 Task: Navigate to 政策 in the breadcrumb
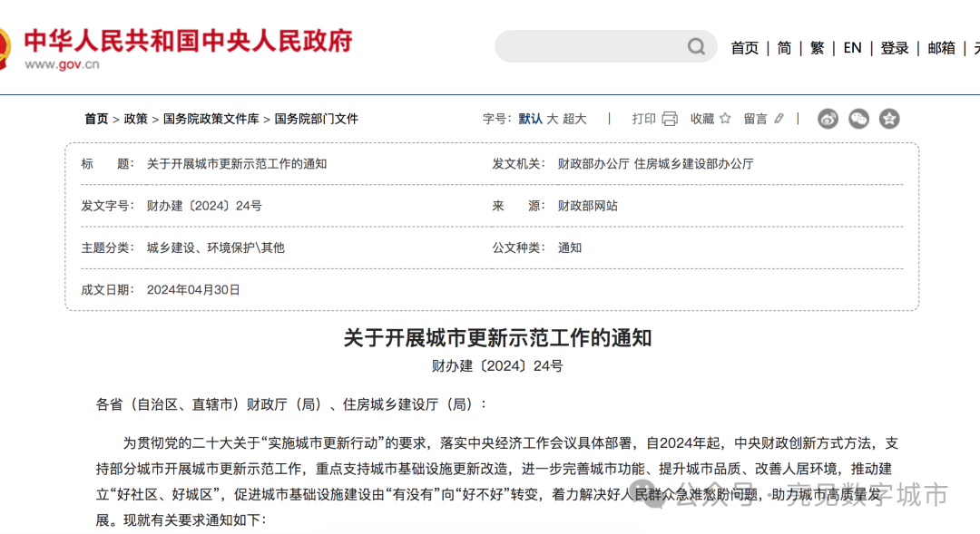(x=134, y=118)
